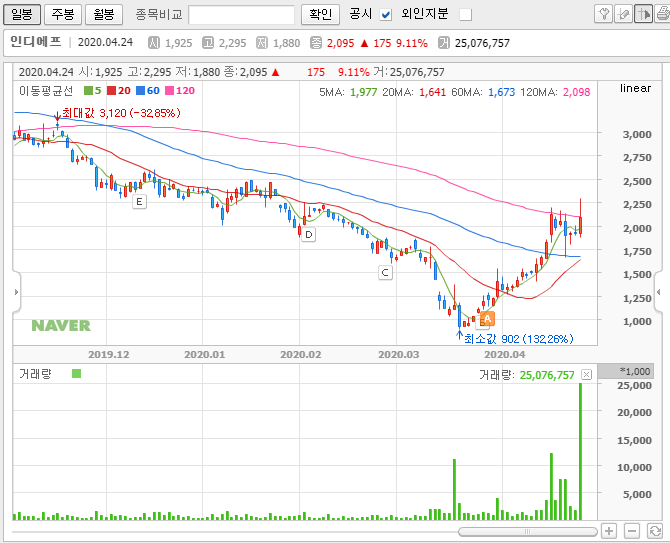Toggle the 20-day moving average legend
The width and height of the screenshot is (670, 543).
click(x=119, y=91)
